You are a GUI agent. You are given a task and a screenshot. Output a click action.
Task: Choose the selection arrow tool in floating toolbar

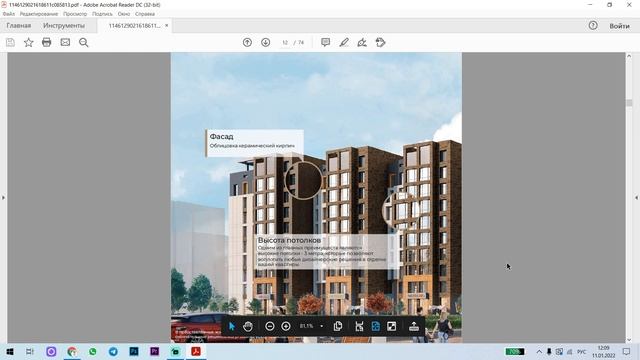coord(232,326)
